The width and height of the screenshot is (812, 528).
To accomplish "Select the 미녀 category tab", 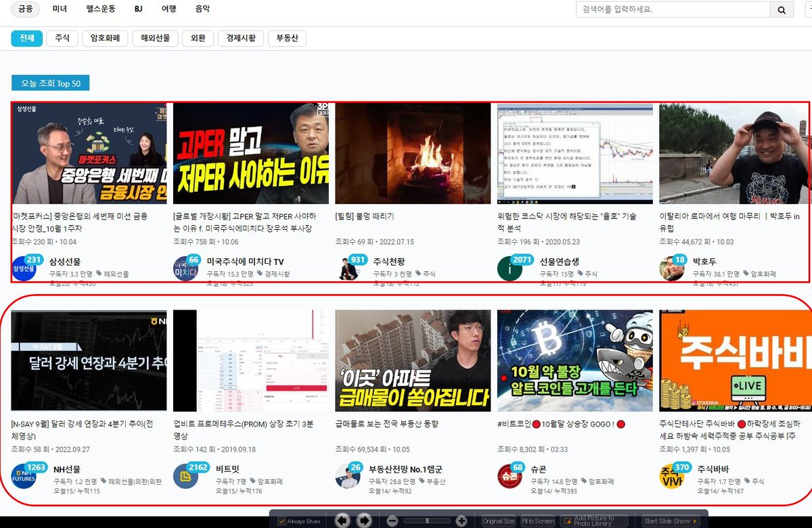I will point(60,9).
